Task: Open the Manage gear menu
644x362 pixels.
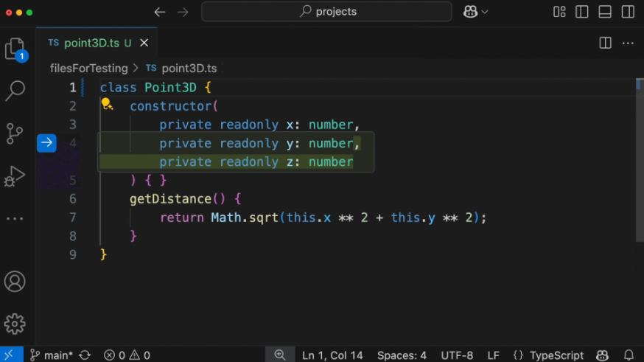Action: 15,324
